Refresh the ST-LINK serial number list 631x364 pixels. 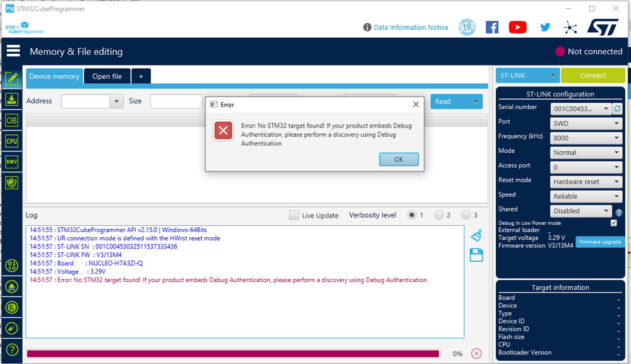[x=617, y=109]
